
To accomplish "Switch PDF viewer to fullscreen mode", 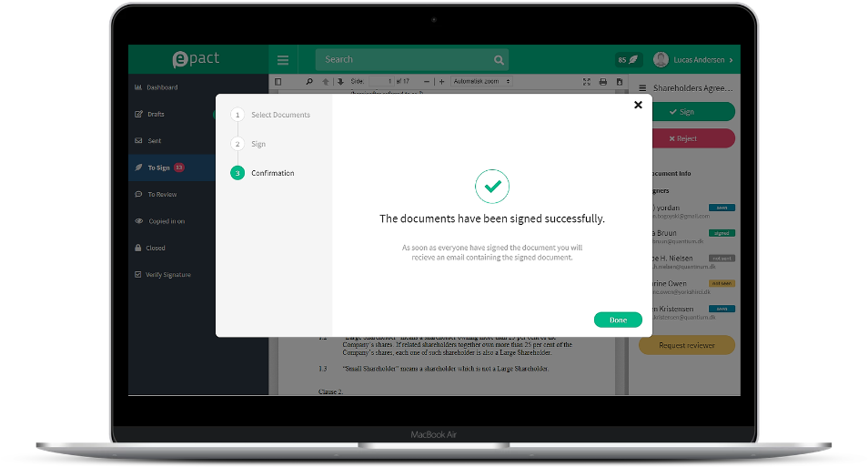I will (586, 81).
